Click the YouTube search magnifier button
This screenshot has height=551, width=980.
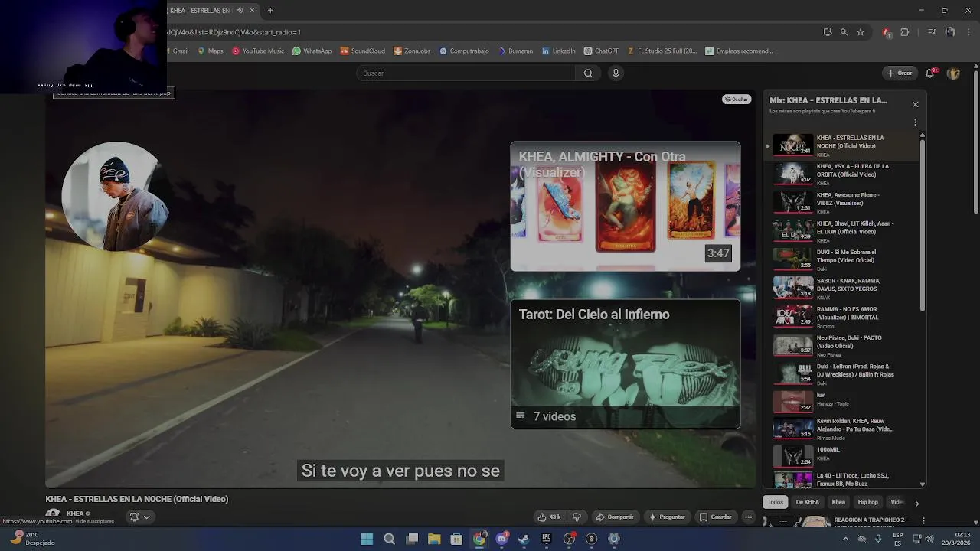(x=588, y=73)
